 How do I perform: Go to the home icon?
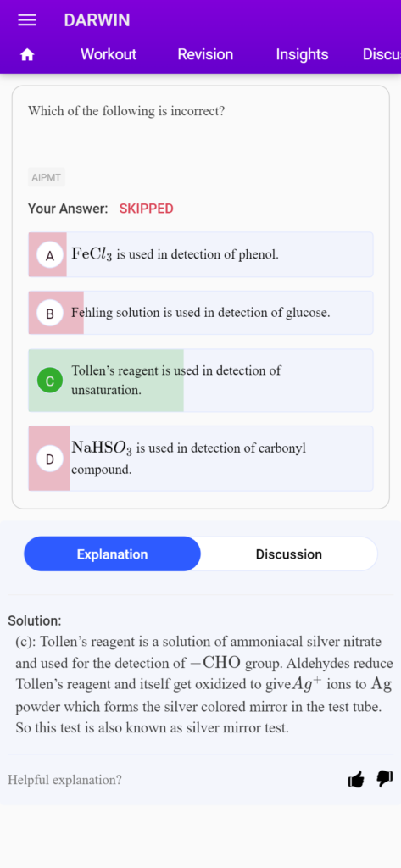point(27,54)
